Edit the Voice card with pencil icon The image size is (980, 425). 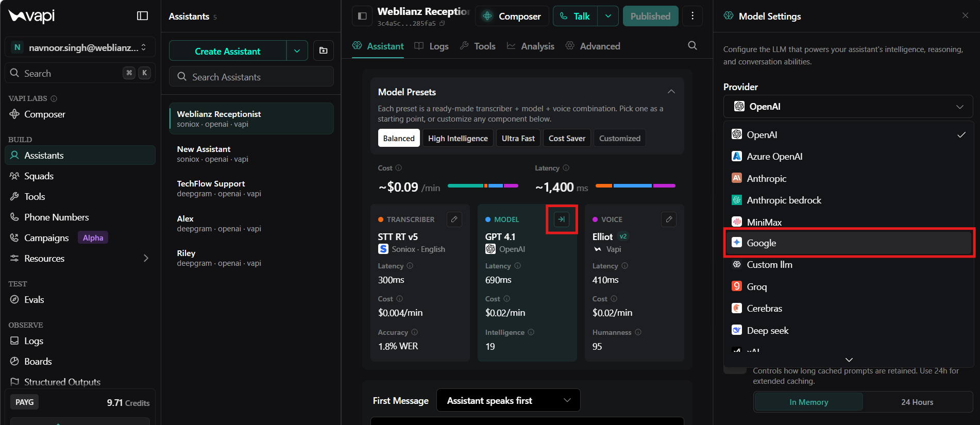[x=669, y=219]
